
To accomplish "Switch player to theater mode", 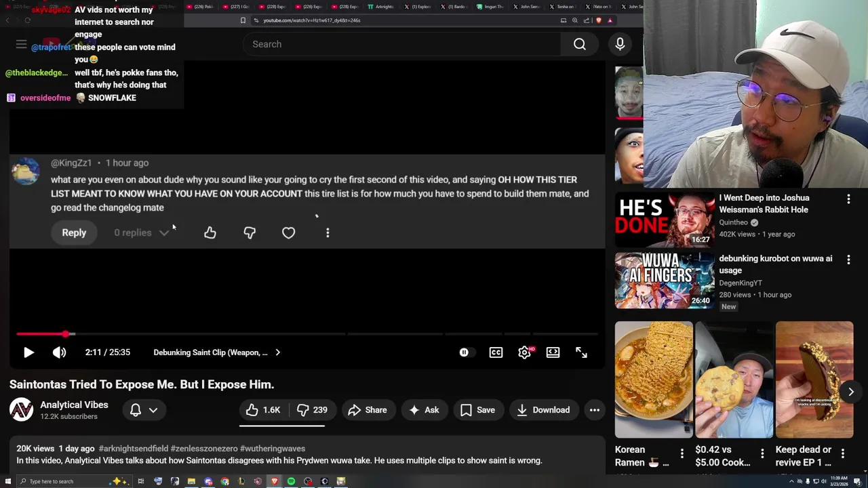I will (553, 352).
